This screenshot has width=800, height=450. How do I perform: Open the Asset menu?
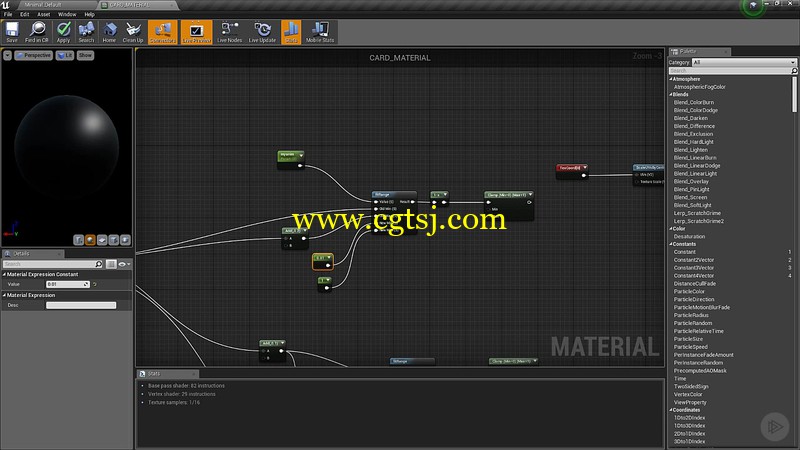[44, 14]
